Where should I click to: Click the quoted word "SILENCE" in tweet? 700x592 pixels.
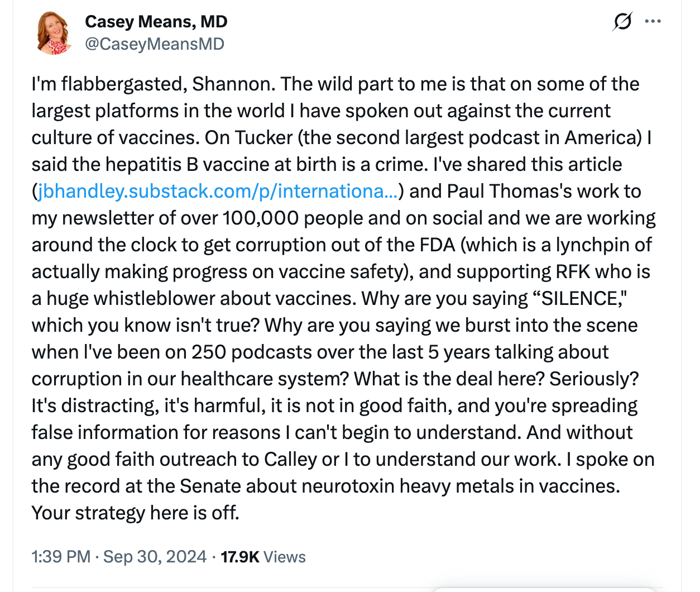(x=579, y=298)
